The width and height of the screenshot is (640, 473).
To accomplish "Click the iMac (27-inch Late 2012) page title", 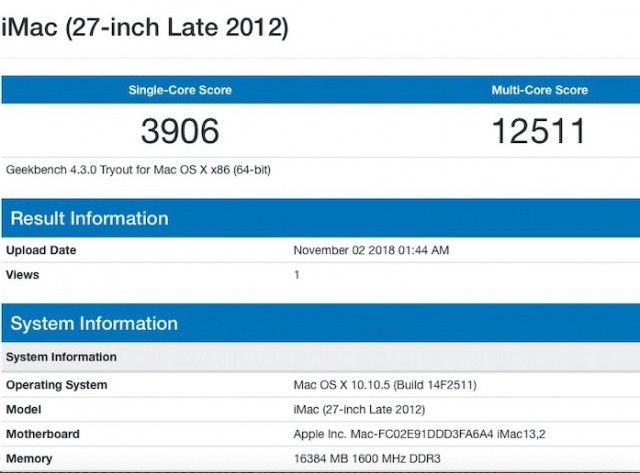I will click(x=144, y=28).
